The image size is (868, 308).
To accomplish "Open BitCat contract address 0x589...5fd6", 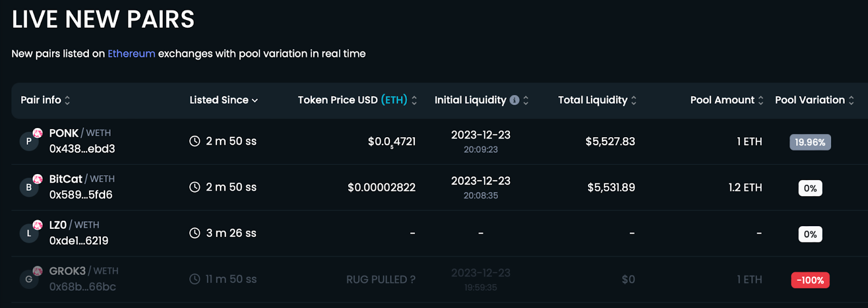I will [x=81, y=195].
